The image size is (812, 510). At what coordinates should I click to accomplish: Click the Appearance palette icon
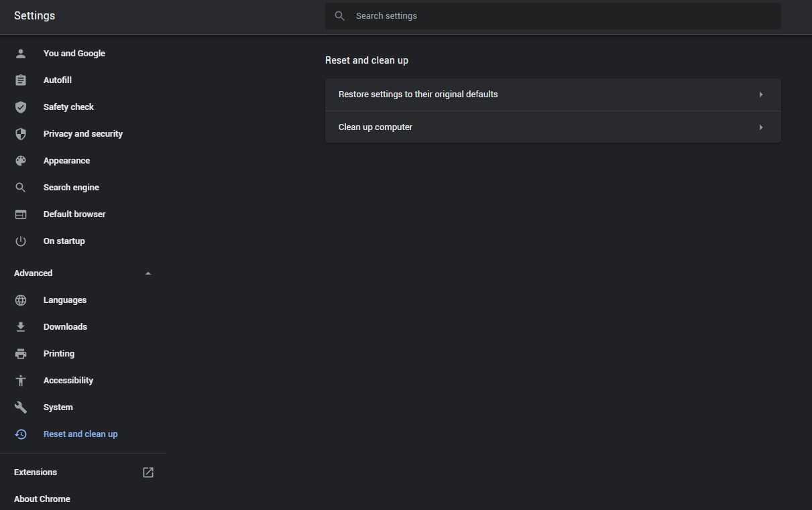pos(21,161)
